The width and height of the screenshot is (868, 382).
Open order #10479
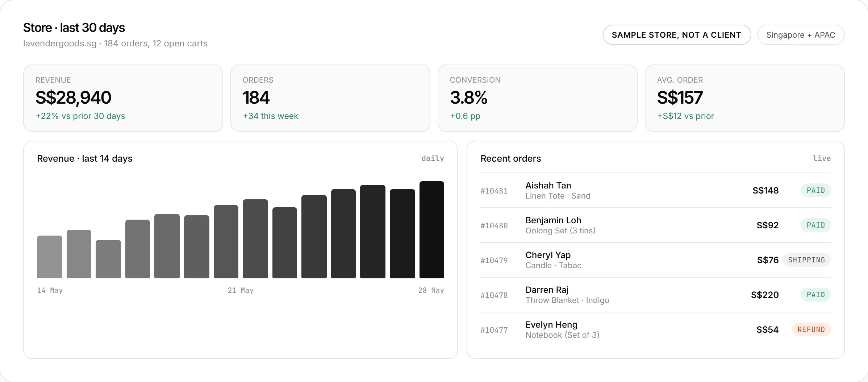tap(656, 260)
